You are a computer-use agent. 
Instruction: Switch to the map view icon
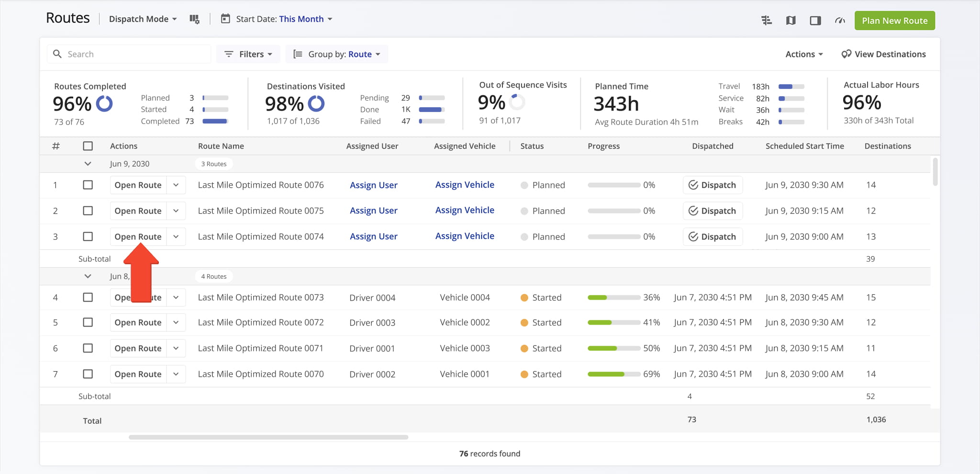pos(791,21)
